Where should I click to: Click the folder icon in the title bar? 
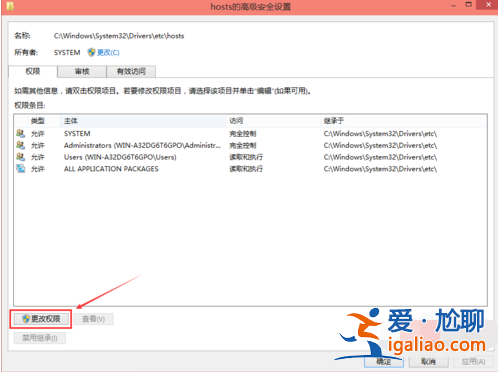(10, 6)
